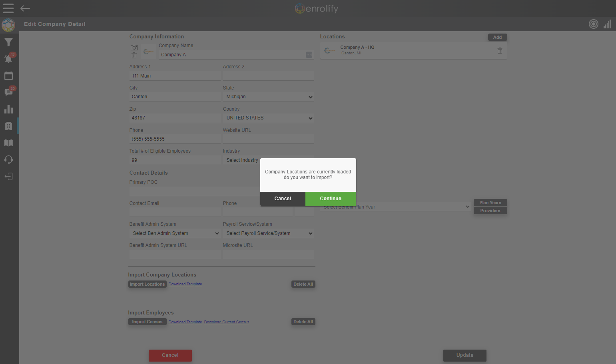Click Continue in the import dialog
Screen dimensions: 616x364
[331, 199]
